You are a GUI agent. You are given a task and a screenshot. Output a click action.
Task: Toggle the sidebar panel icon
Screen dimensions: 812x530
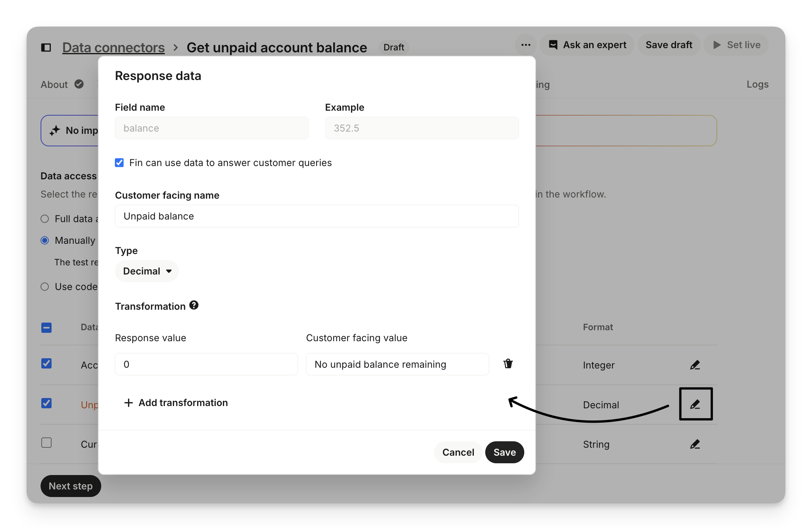[x=46, y=47]
